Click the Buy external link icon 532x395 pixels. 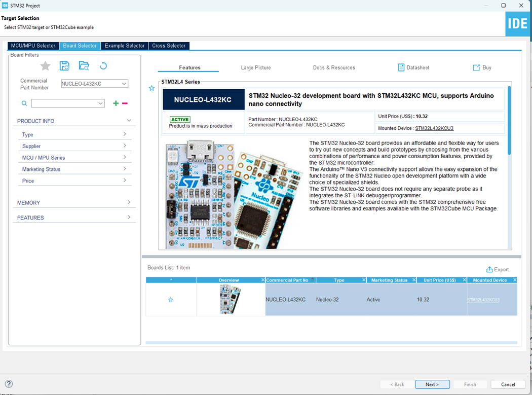[x=476, y=67]
